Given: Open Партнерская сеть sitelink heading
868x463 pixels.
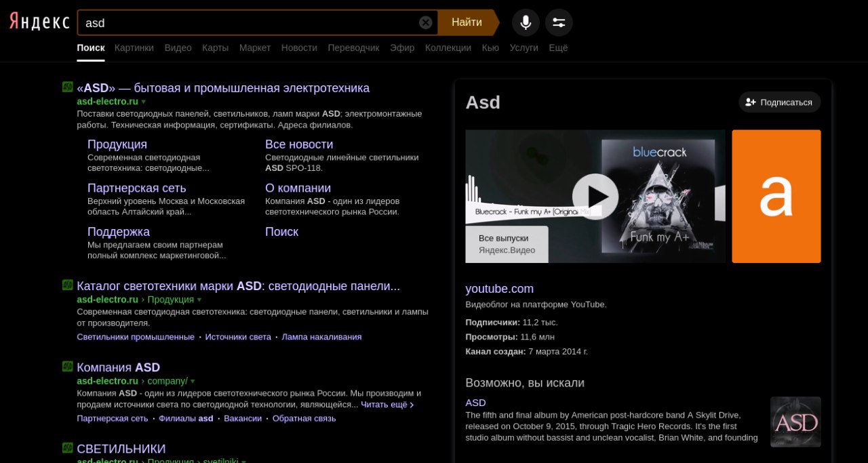Looking at the screenshot, I should point(136,188).
